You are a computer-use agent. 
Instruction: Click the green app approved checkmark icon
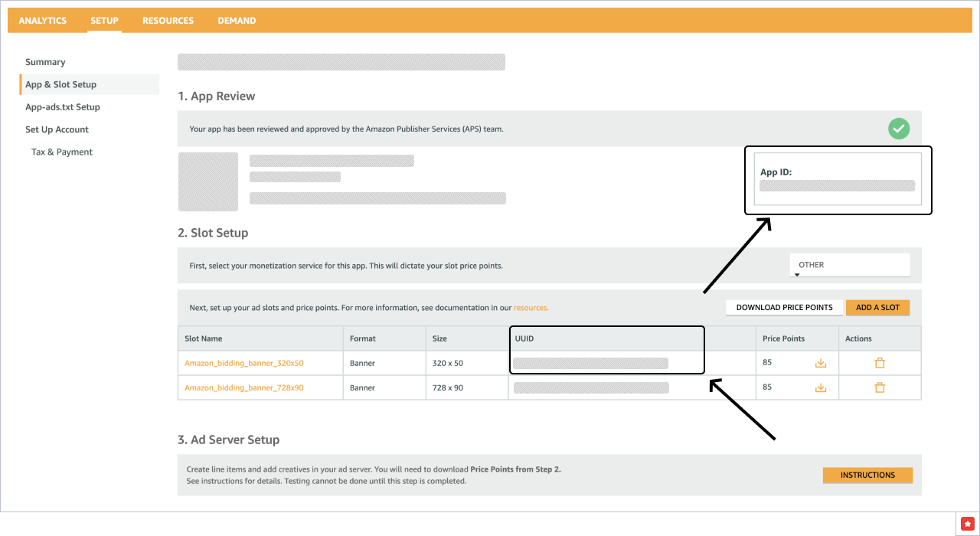tap(899, 129)
